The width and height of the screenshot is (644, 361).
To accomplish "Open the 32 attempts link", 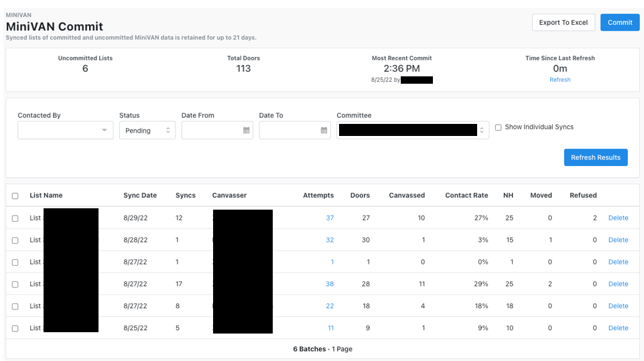I will click(330, 240).
